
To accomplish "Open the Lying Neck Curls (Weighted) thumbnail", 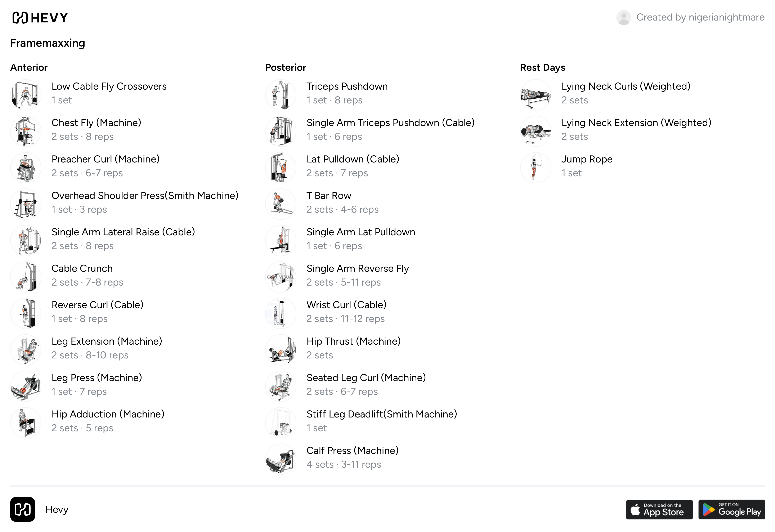I will [536, 95].
